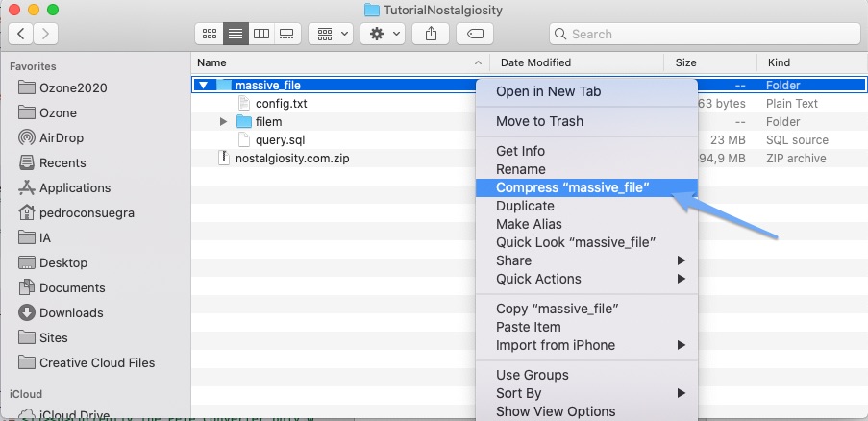
Task: Switch to list view in toolbar
Action: pos(235,34)
